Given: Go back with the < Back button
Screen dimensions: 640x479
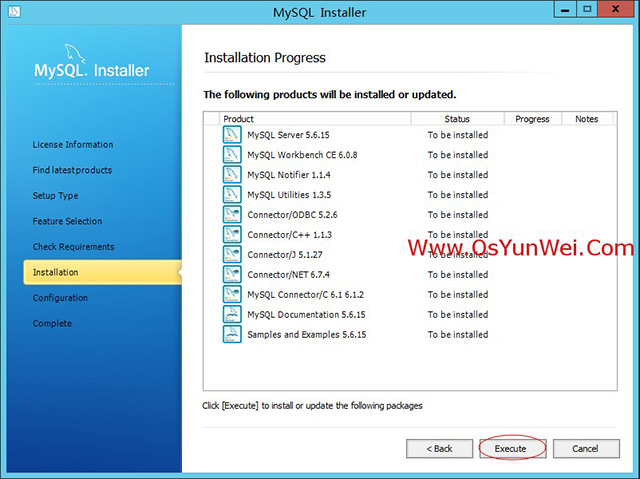Looking at the screenshot, I should (x=440, y=449).
